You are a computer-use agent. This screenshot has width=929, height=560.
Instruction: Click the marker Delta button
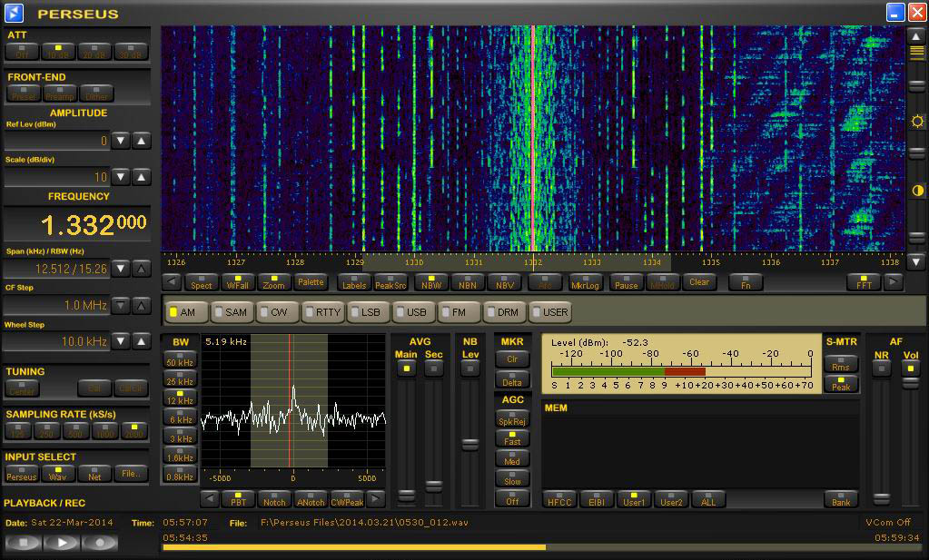pyautogui.click(x=512, y=379)
